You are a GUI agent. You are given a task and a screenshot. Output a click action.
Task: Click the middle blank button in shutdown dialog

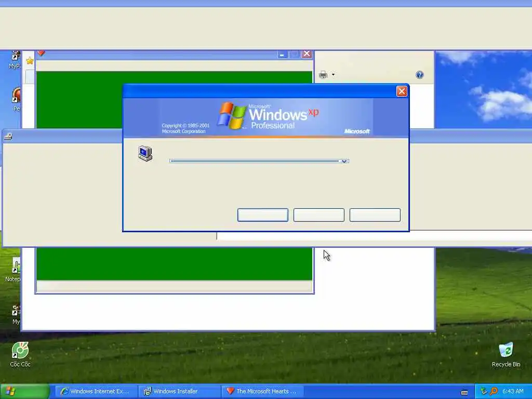tap(318, 215)
